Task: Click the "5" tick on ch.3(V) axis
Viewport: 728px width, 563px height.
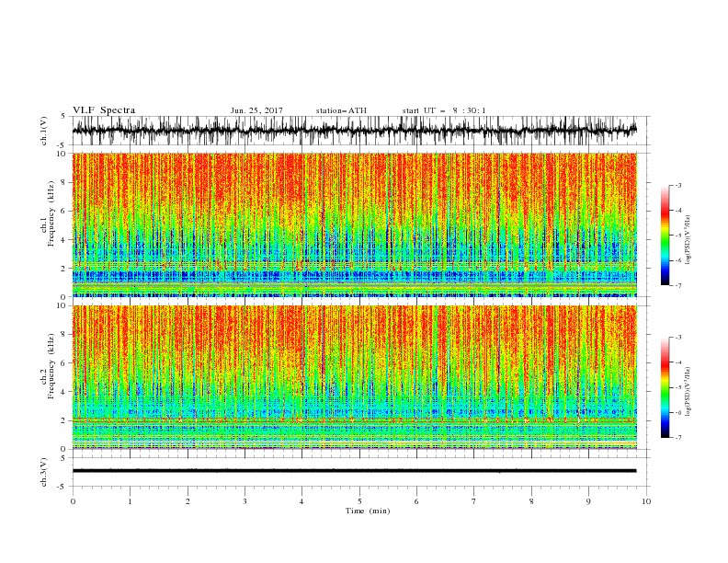Action: coord(63,457)
